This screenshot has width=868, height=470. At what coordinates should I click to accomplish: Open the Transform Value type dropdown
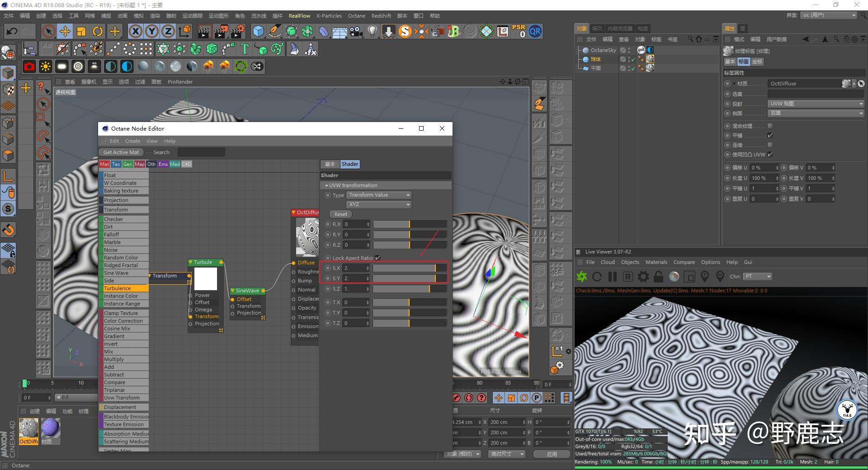(x=379, y=195)
